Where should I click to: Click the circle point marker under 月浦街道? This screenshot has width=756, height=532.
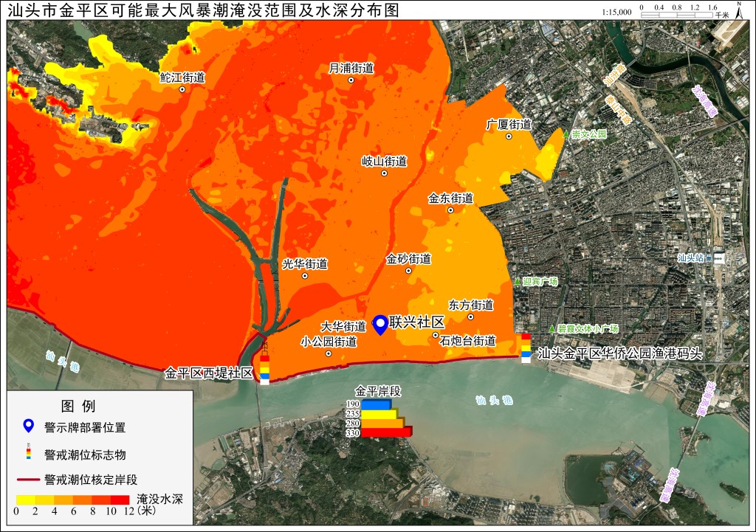[x=351, y=80]
